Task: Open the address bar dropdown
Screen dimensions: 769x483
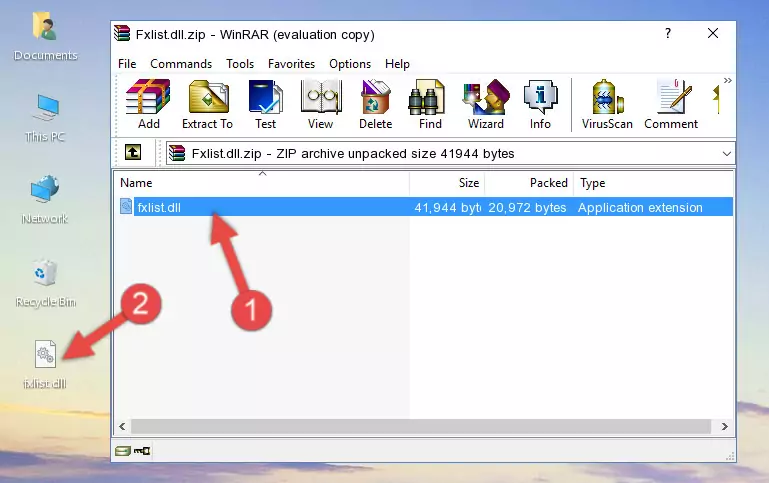Action: pyautogui.click(x=726, y=153)
